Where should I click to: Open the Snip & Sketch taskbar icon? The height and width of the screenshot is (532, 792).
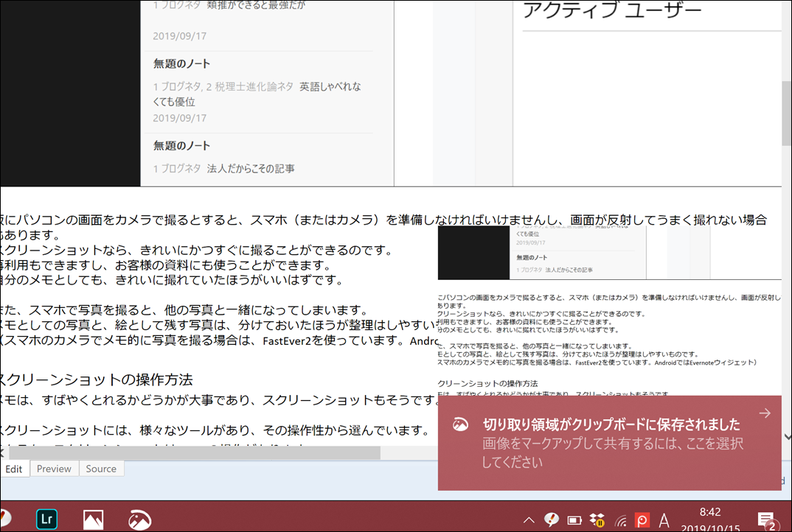coord(139,519)
